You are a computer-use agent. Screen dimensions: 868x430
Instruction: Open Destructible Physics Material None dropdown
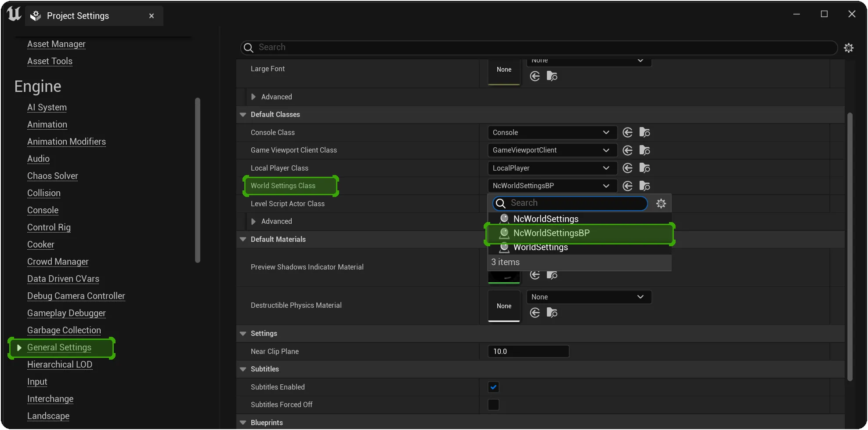click(589, 297)
